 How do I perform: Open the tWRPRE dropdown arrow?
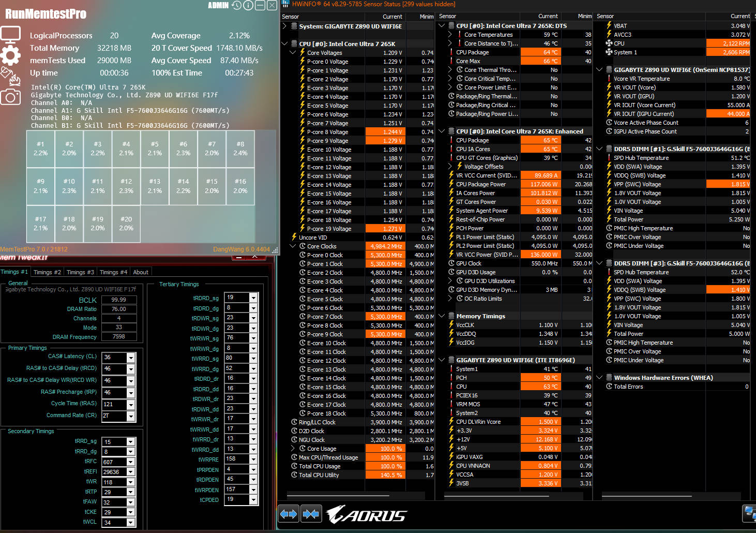[x=253, y=459]
